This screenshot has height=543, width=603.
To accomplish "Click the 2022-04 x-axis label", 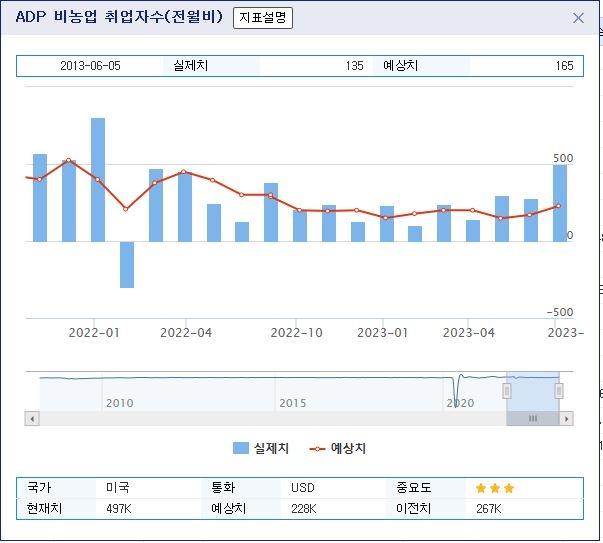I will click(186, 333).
